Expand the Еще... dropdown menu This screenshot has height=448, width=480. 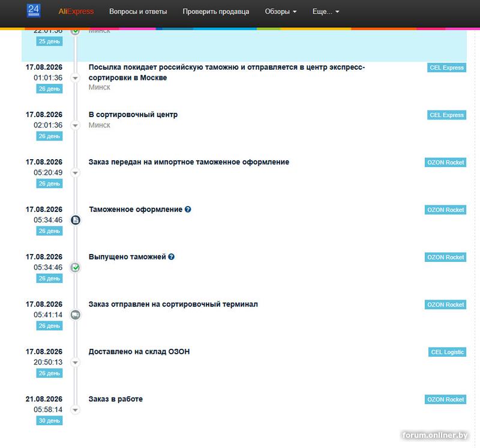[326, 11]
